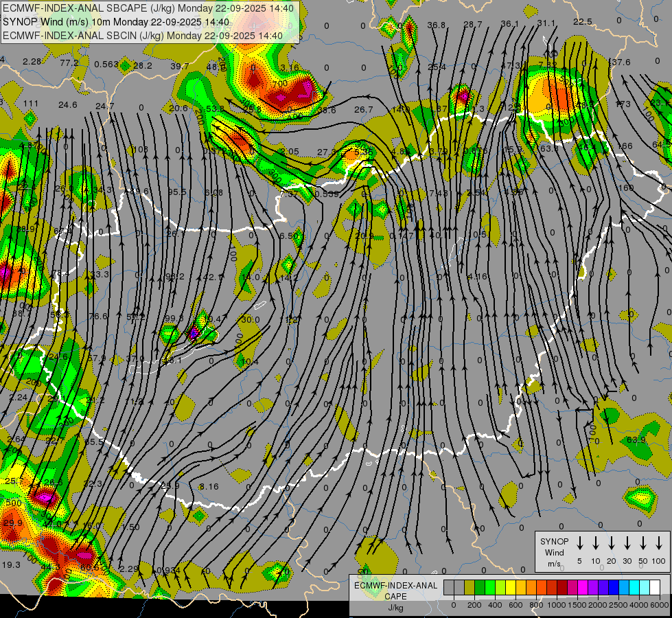This screenshot has width=672, height=618.
Task: Select the yellow CAPE legend swatch
Action: pyautogui.click(x=511, y=587)
